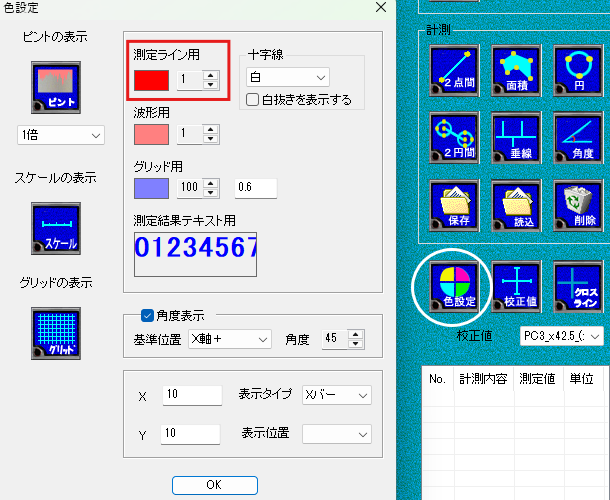Increase 測定ライン用 line width stepper

211,75
